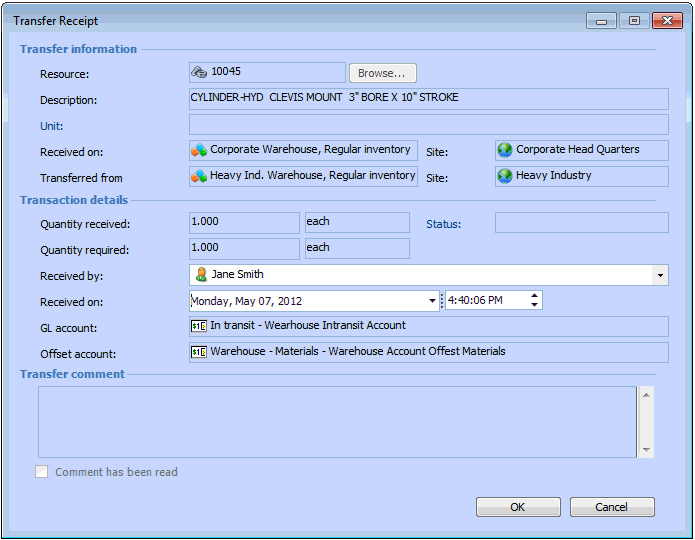Click the Offset account ledger icon
The width and height of the screenshot is (695, 540).
click(199, 352)
